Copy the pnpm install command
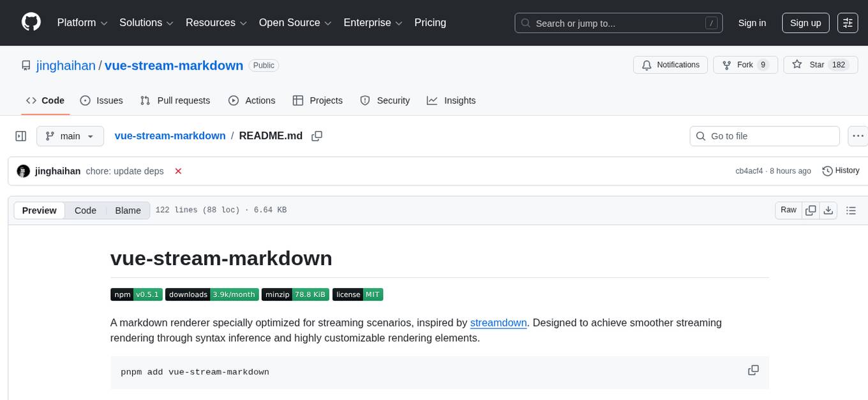 click(x=753, y=370)
